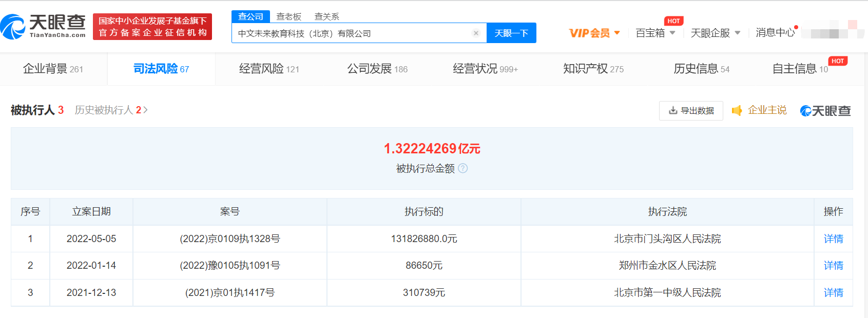Click the TianYanCha logo icon
The height and width of the screenshot is (318, 868).
click(x=13, y=27)
